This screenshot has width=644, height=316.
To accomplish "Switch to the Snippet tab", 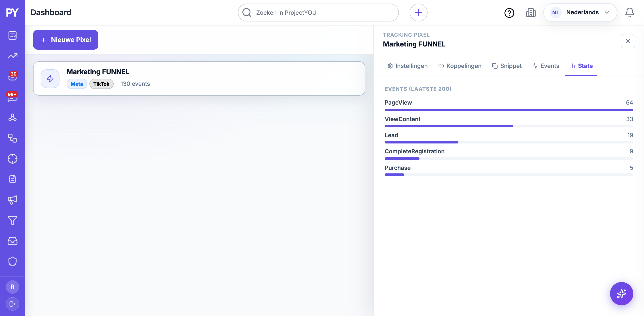I will 507,66.
